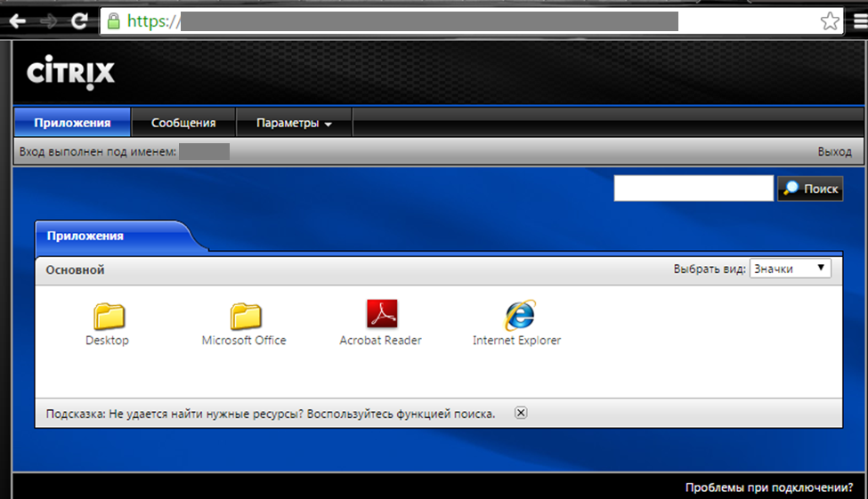The image size is (868, 499).
Task: Open the Проблемы при подключении link
Action: tap(769, 487)
